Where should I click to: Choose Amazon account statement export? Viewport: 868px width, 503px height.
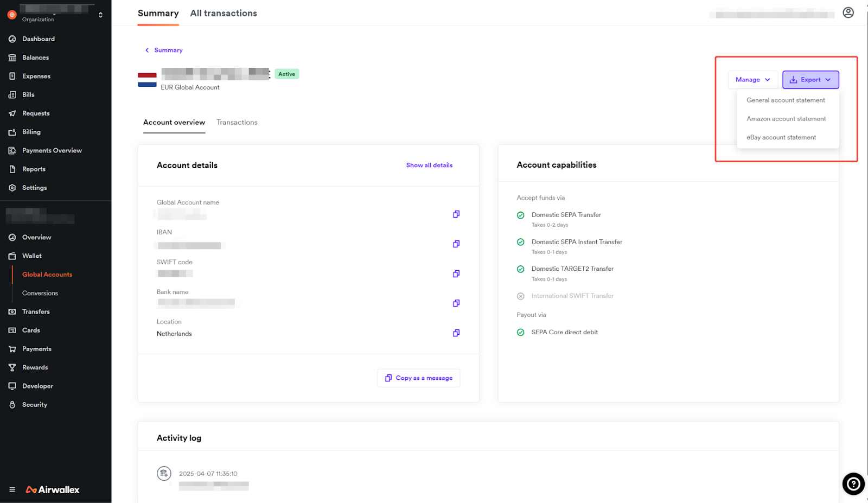786,119
